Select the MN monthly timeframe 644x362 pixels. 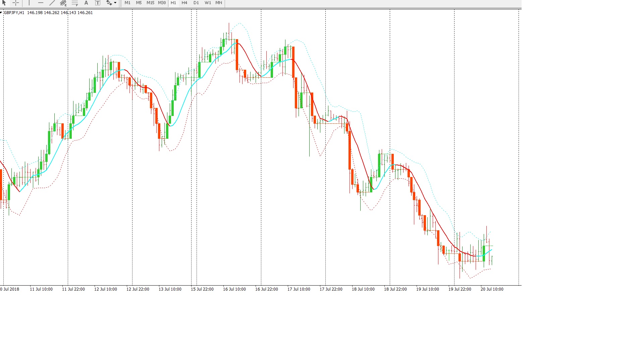click(x=219, y=3)
